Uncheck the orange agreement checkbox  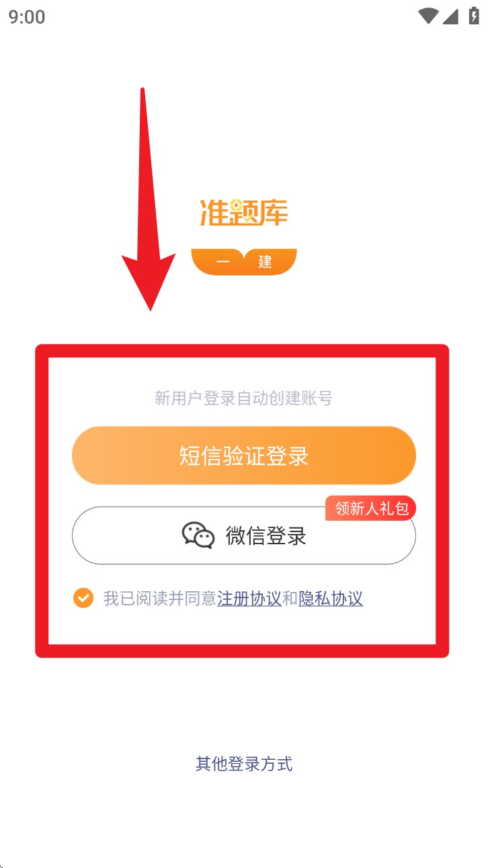(x=83, y=598)
